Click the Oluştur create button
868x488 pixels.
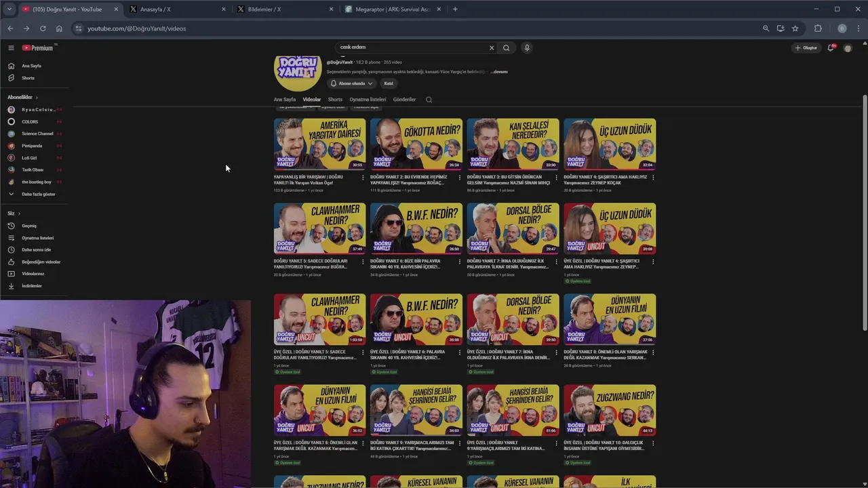[806, 47]
